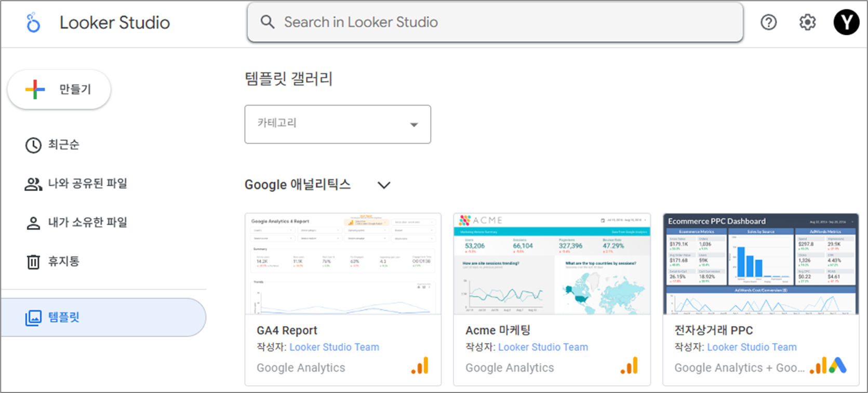The height and width of the screenshot is (393, 868).
Task: Click the gallery icon beside 템플릿
Action: [x=33, y=318]
